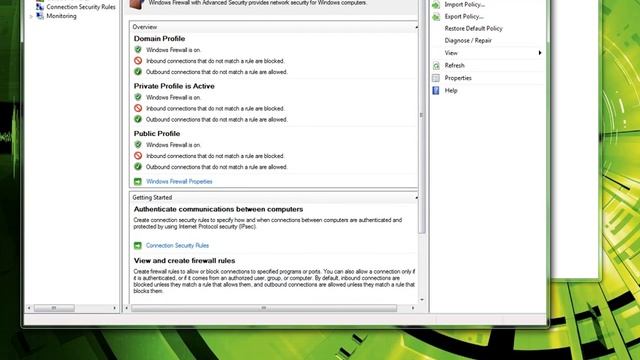Click center pane scroll down arrow

[422, 300]
